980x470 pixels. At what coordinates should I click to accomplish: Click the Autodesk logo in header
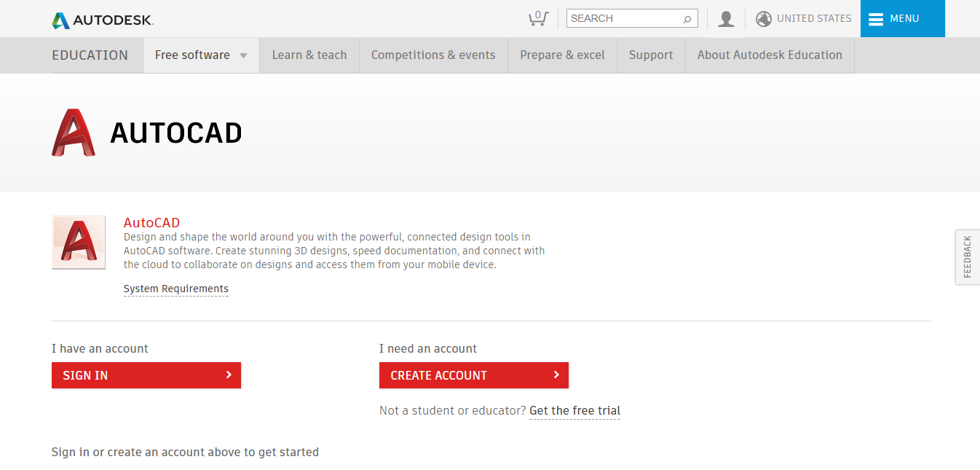click(103, 20)
